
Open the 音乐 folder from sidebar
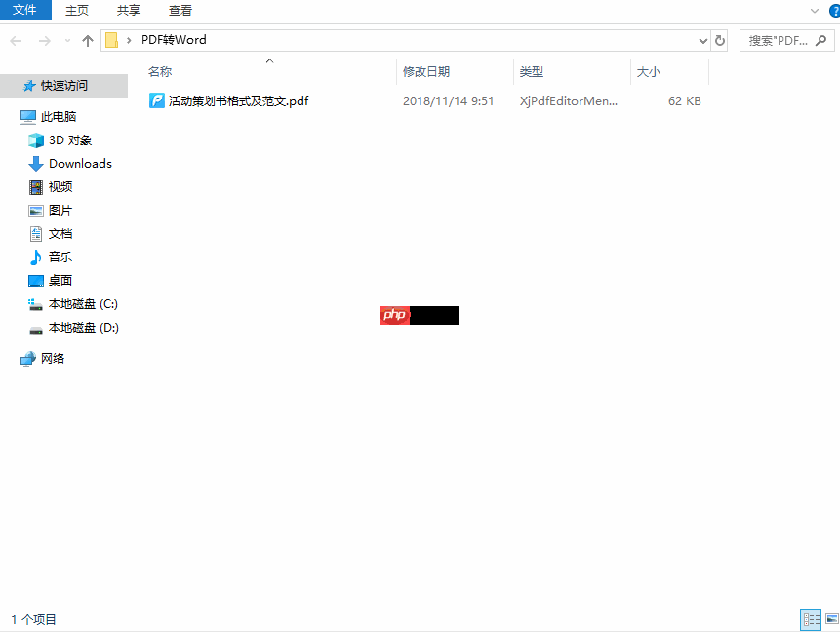59,257
